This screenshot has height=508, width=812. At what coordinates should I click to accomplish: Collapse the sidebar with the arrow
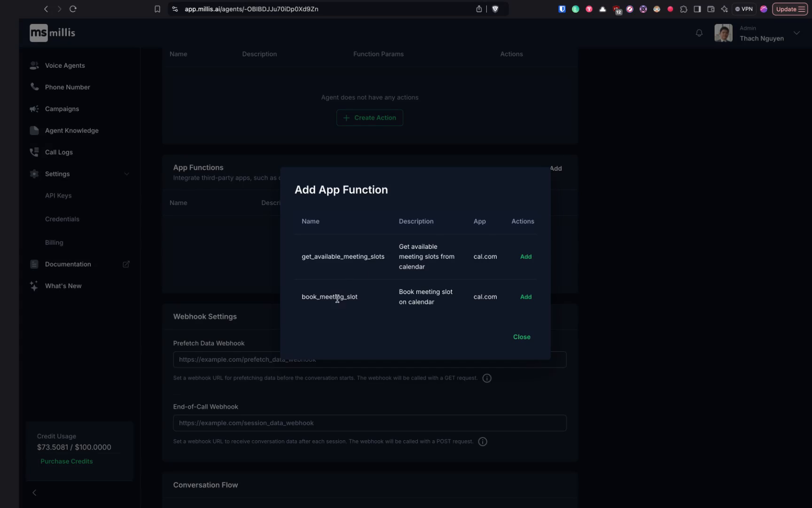(34, 492)
